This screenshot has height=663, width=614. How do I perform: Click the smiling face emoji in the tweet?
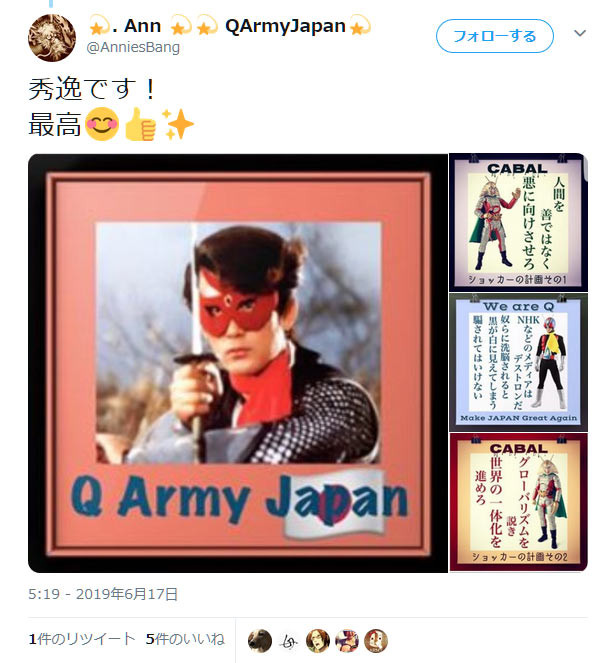click(102, 124)
